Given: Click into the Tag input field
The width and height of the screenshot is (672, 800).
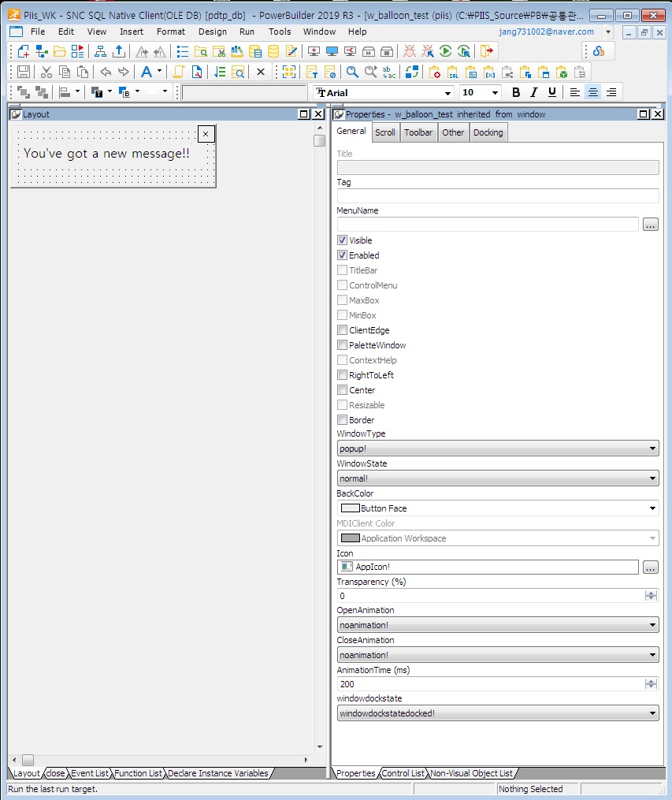Looking at the screenshot, I should tap(497, 196).
